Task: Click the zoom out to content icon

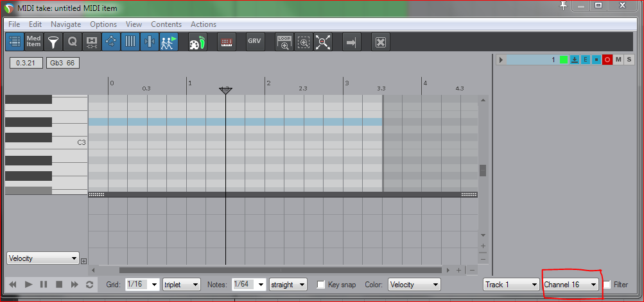Action: click(323, 42)
